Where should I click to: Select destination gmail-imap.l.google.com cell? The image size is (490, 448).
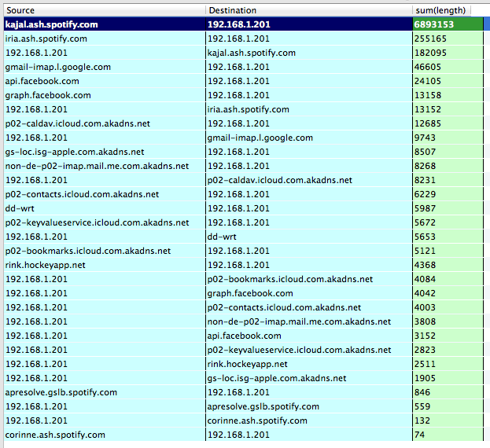(x=309, y=138)
